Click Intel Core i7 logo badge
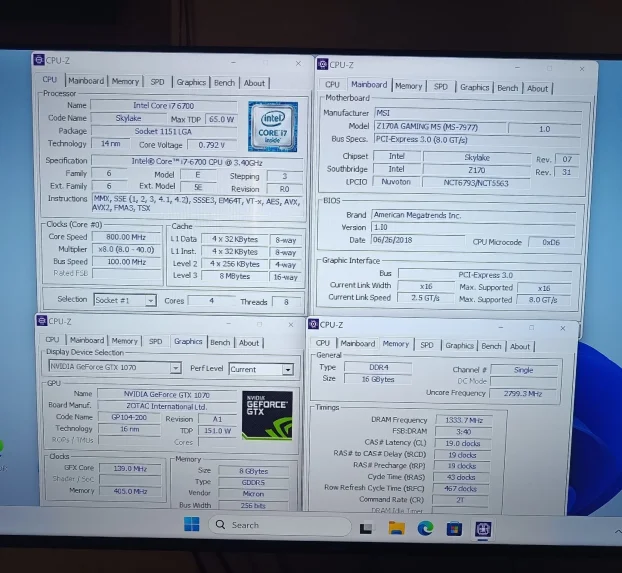Screen dimensions: 622x573 (273, 126)
